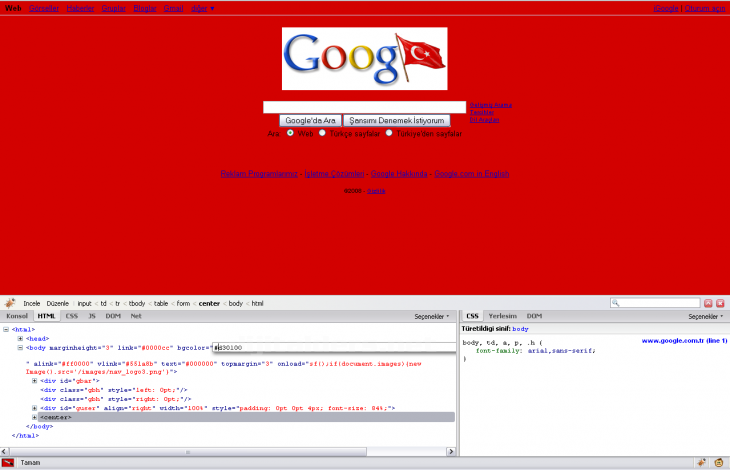Image resolution: width=730 pixels, height=470 pixels.
Task: Click the flag icon in the status bar
Action: click(x=7, y=463)
